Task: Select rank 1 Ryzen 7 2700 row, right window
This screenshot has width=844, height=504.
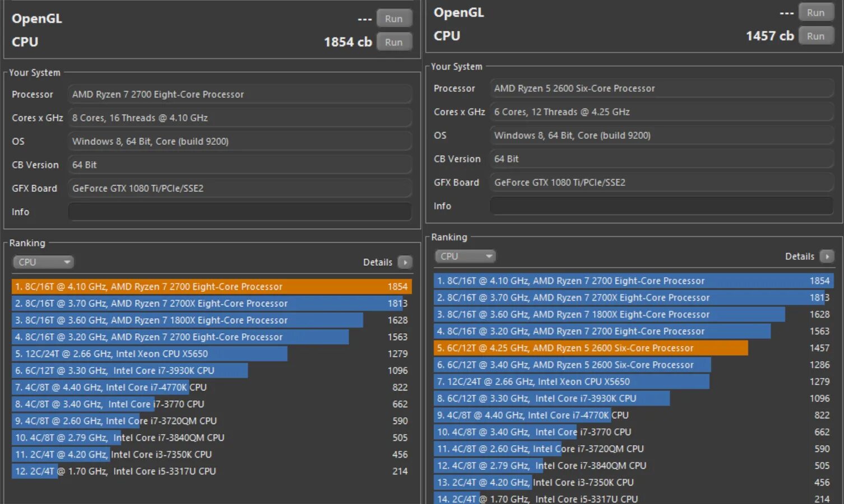Action: pos(634,281)
